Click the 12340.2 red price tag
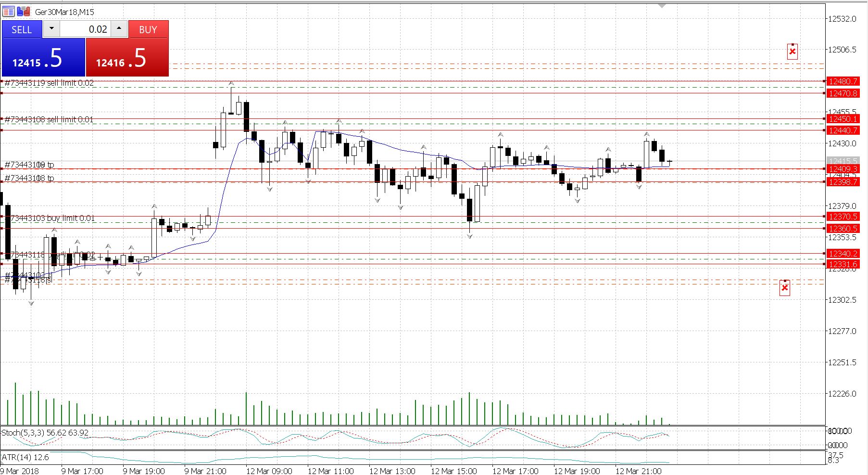The height and width of the screenshot is (475, 868). (x=843, y=254)
